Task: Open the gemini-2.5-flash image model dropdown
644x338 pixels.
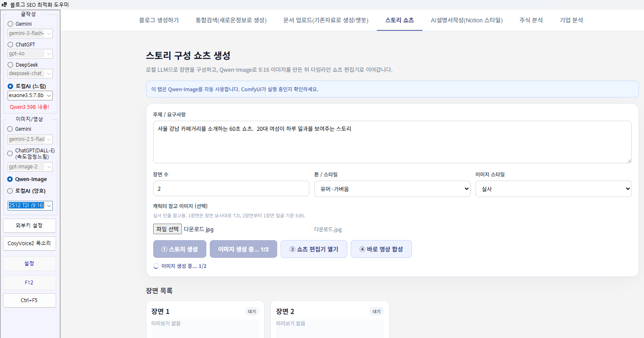Action: (30, 139)
